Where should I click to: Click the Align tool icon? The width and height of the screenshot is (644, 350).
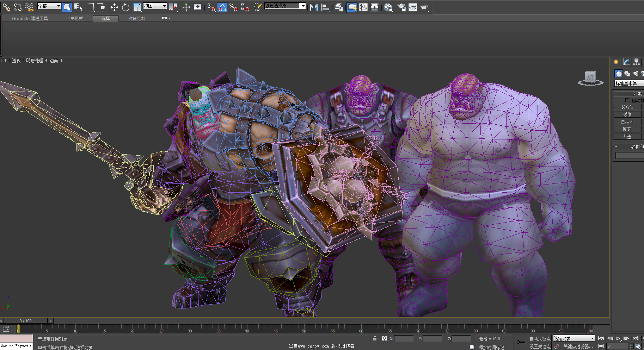pos(325,7)
